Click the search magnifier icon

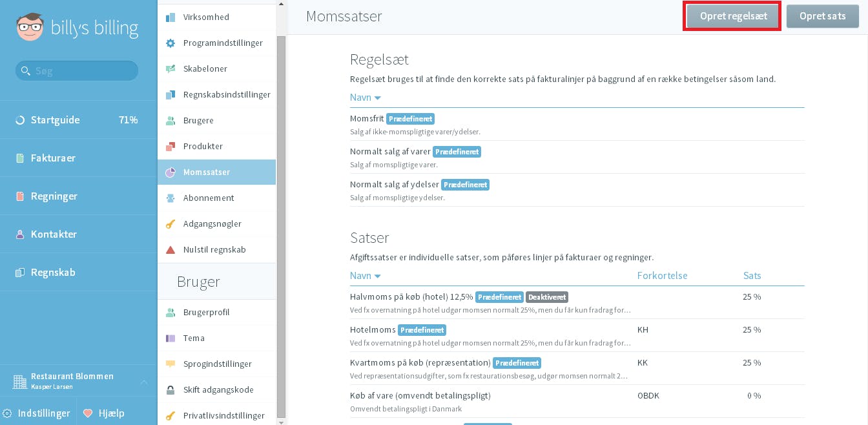tap(25, 71)
